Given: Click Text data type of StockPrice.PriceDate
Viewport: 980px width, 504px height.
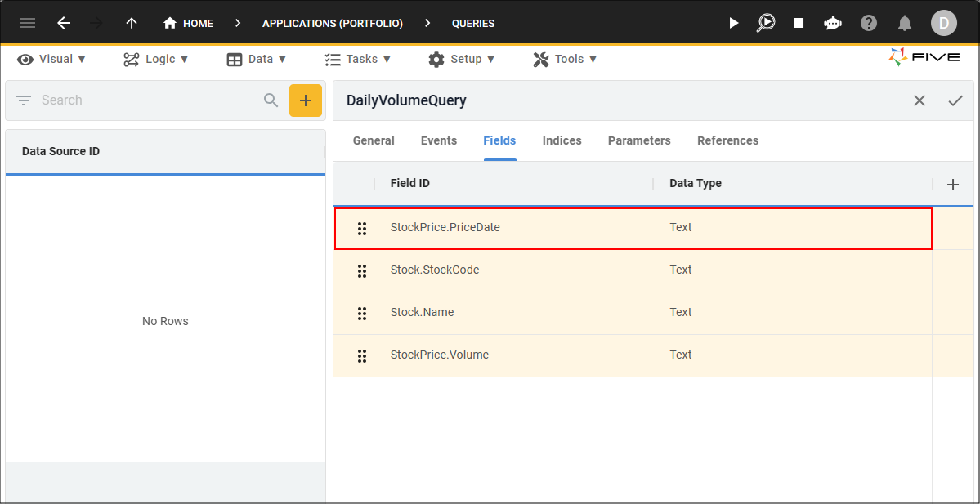Looking at the screenshot, I should pos(681,227).
